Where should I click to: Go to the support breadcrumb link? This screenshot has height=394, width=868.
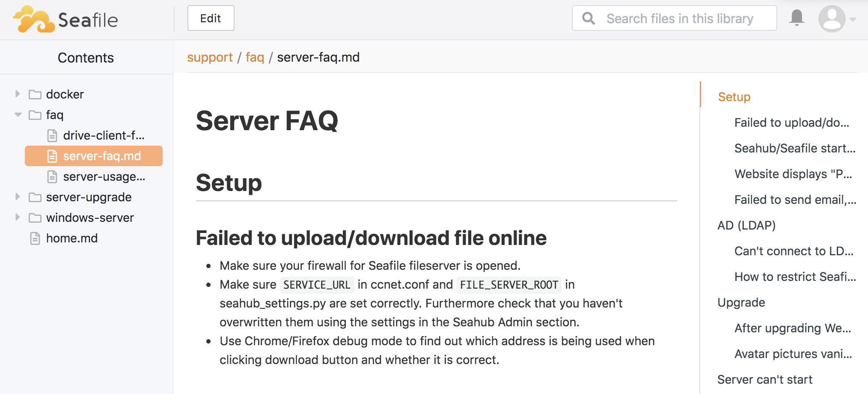210,57
